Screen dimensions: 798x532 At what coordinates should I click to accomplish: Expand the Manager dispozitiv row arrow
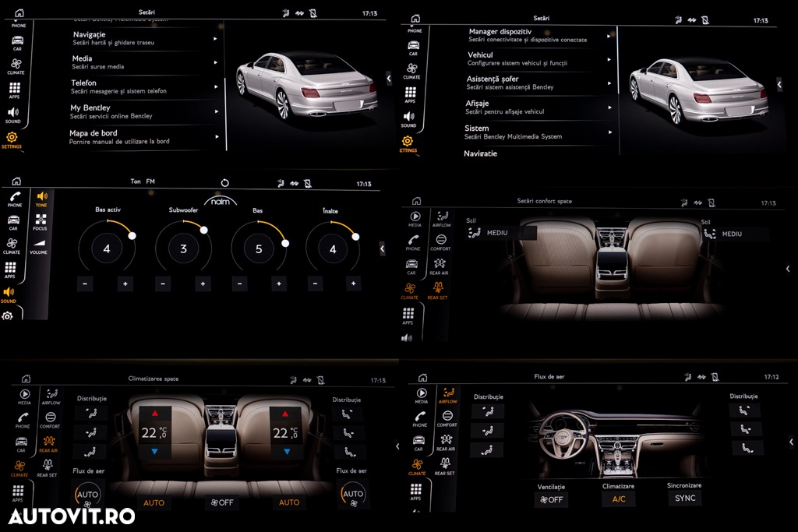pyautogui.click(x=609, y=36)
